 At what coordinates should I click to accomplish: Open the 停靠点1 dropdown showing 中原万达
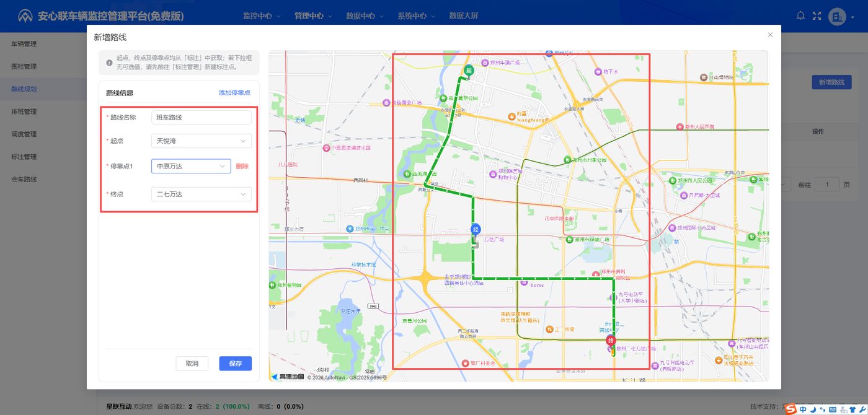[191, 166]
